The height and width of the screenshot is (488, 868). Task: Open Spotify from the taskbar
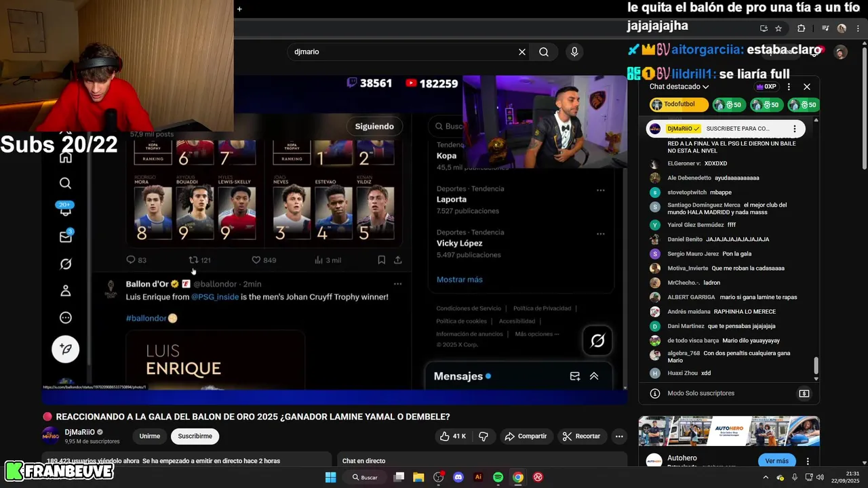pos(498,477)
